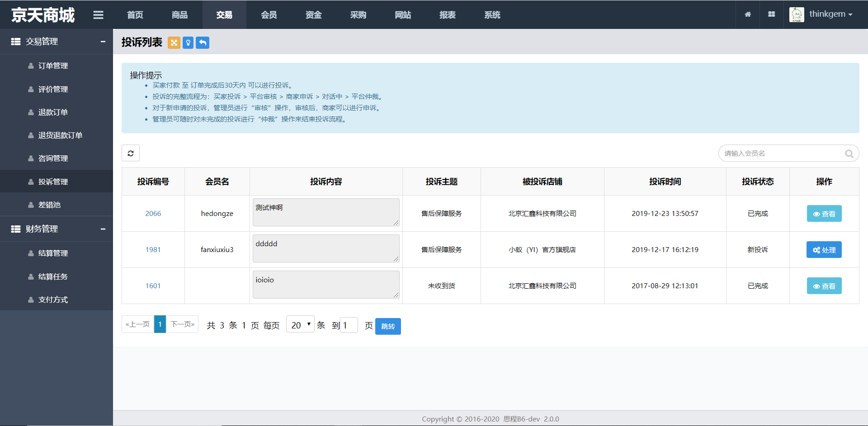The image size is (868, 426).
Task: Click the 新投诉 status cell
Action: click(758, 250)
